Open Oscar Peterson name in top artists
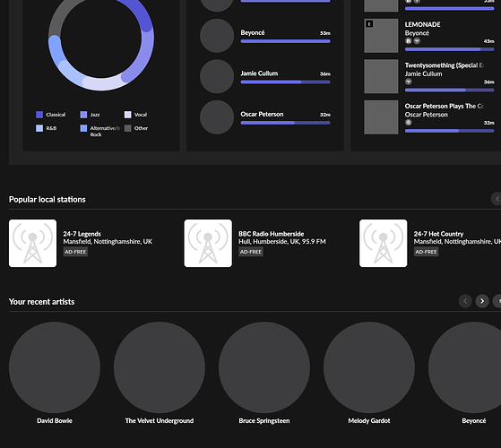Image resolution: width=501 pixels, height=448 pixels. (262, 115)
